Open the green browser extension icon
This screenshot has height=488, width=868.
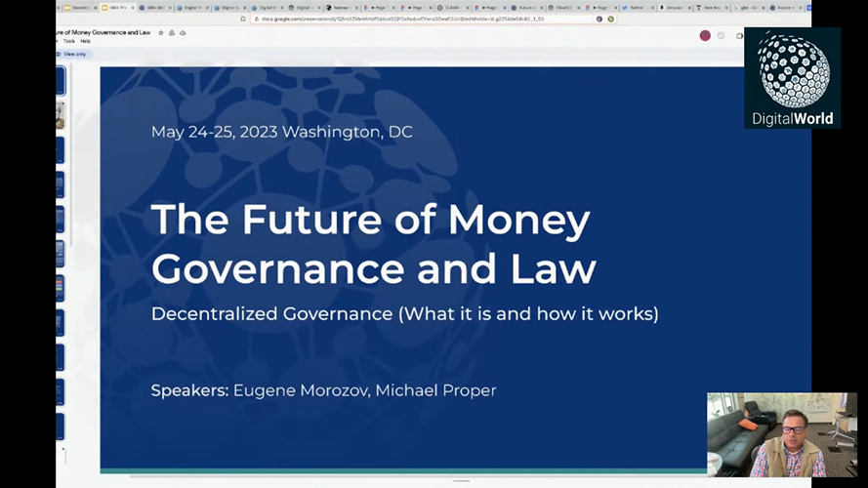click(611, 19)
